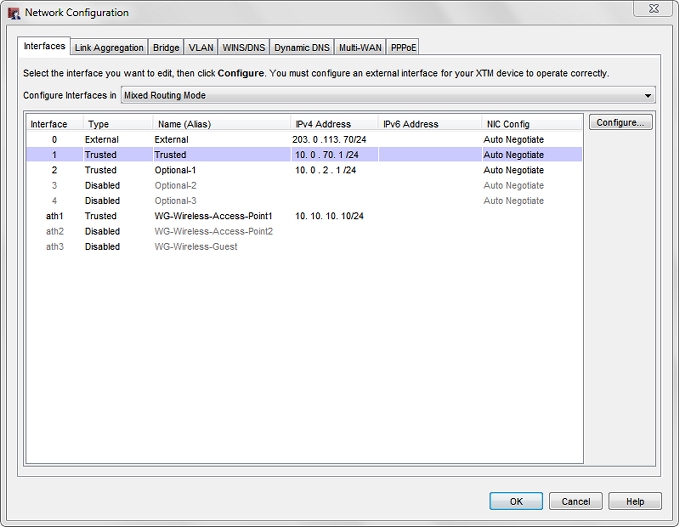Click the Configure... button
This screenshot has width=679, height=527.
(x=620, y=123)
